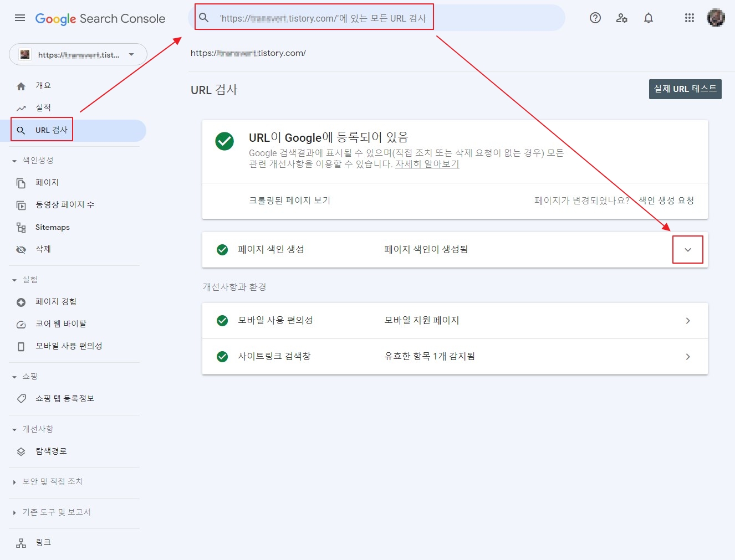The image size is (735, 560).
Task: Open user and permission settings icon
Action: click(x=622, y=18)
